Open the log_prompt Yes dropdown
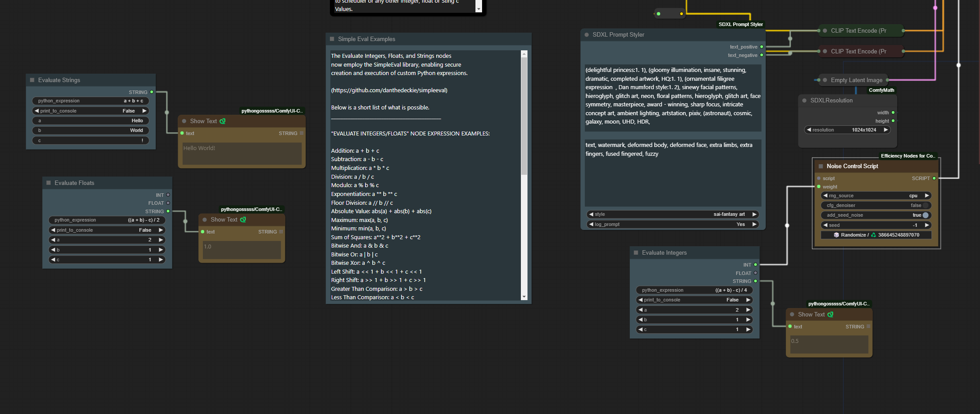This screenshot has height=414, width=980. [x=673, y=224]
